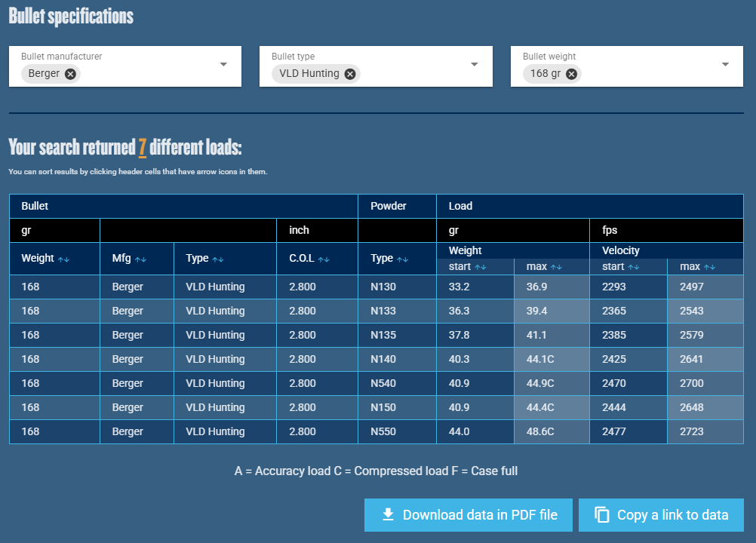Click start velocity 2477
The width and height of the screenshot is (756, 543).
[x=613, y=431]
